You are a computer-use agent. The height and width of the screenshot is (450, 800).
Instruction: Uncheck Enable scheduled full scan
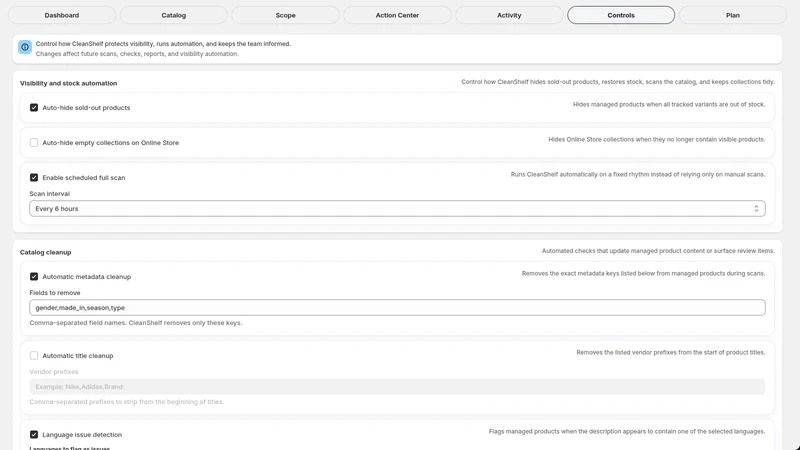(x=34, y=178)
